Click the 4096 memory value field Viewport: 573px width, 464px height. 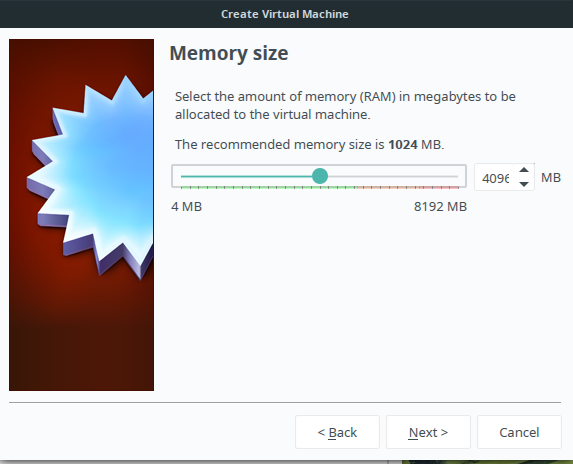[x=495, y=178]
